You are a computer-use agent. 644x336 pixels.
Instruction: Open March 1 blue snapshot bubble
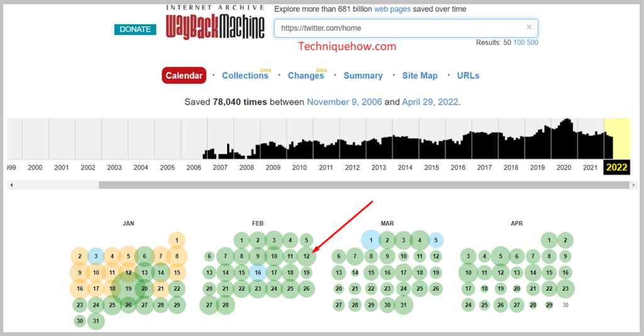pos(371,240)
